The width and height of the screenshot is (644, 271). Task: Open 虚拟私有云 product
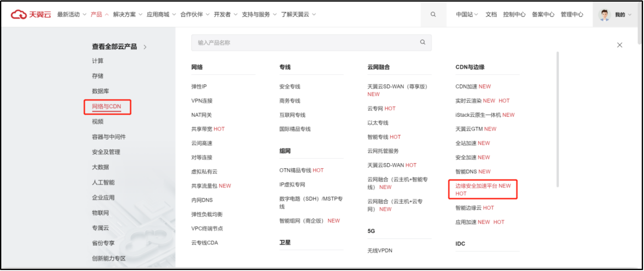204,172
